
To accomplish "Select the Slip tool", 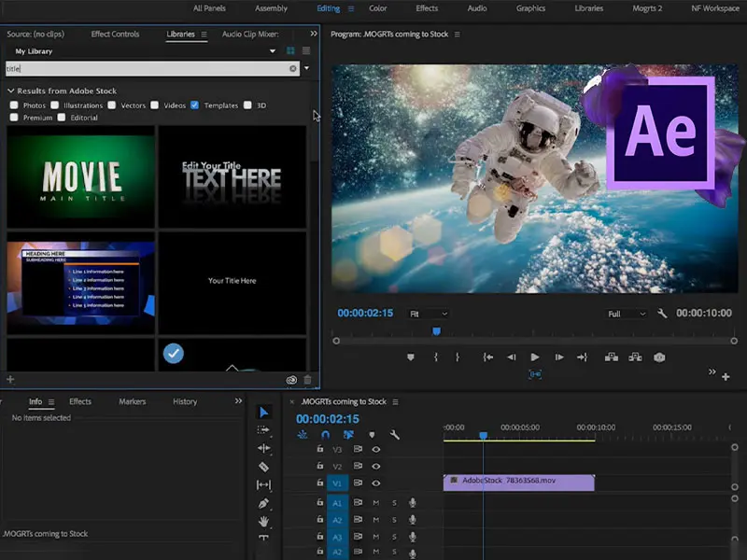I will (x=263, y=484).
